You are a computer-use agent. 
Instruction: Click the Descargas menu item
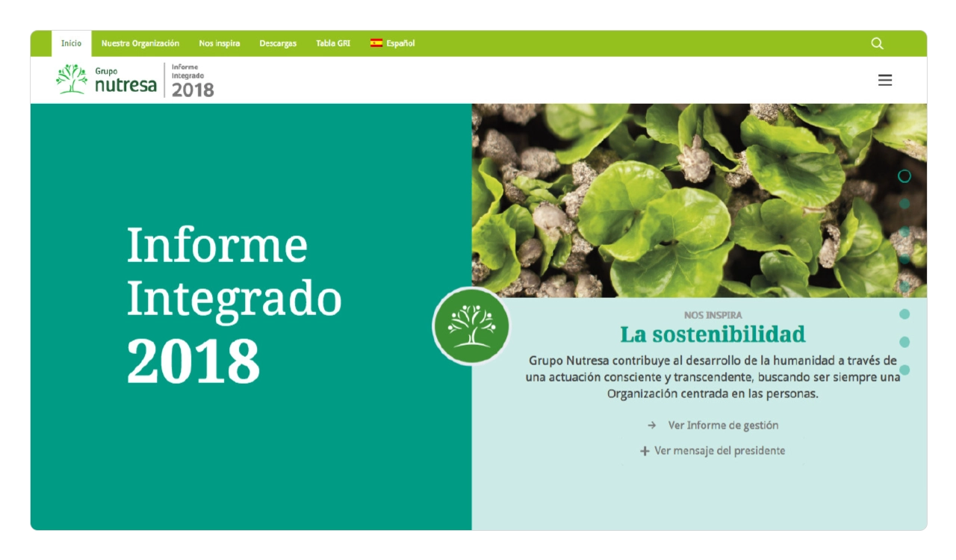pos(277,43)
